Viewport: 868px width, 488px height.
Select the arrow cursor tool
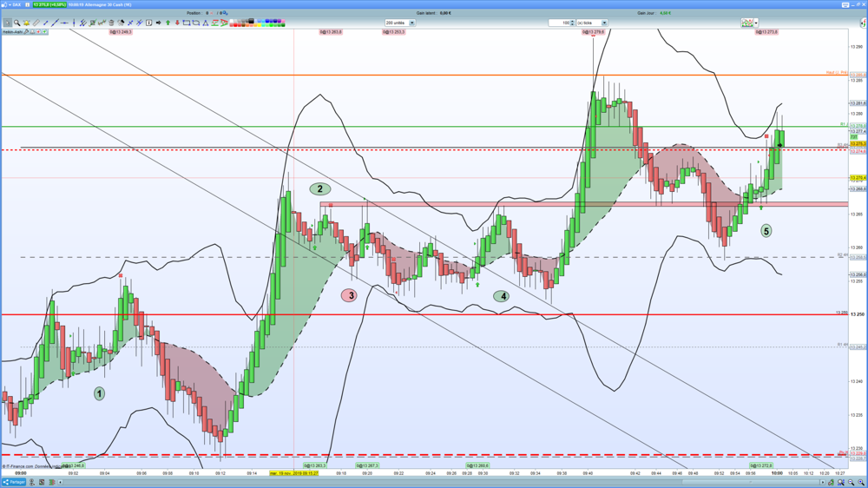[x=7, y=23]
